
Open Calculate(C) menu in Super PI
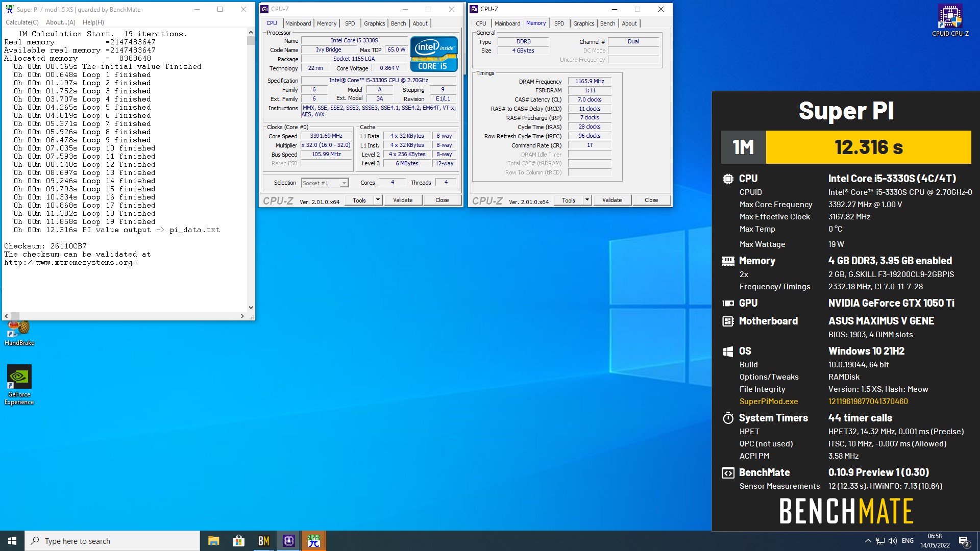[22, 22]
